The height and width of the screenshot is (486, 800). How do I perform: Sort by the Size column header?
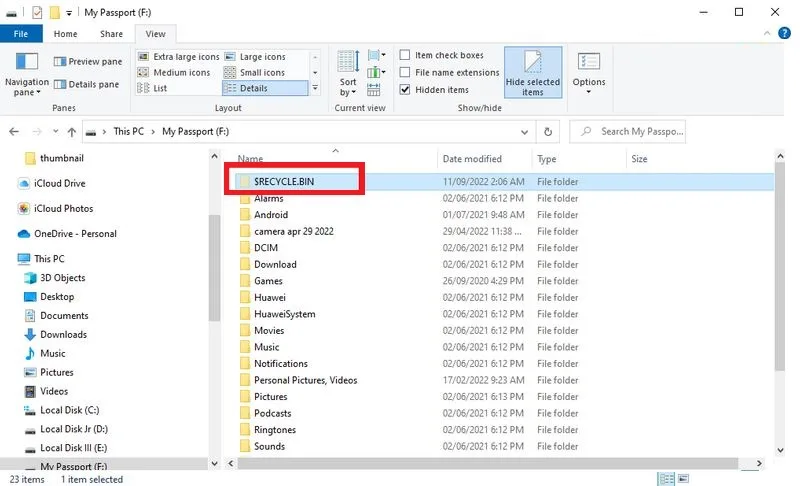(x=639, y=159)
